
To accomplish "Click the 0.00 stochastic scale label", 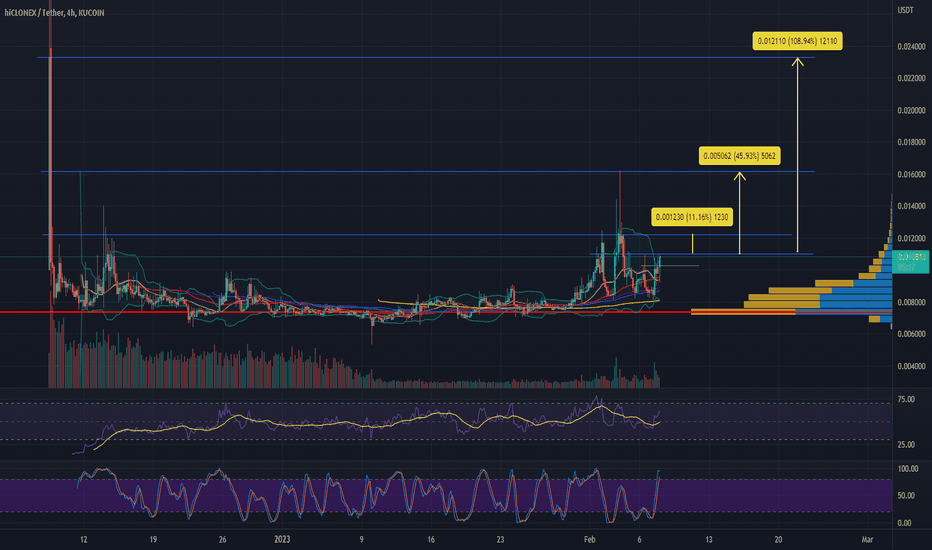I will pyautogui.click(x=905, y=523).
